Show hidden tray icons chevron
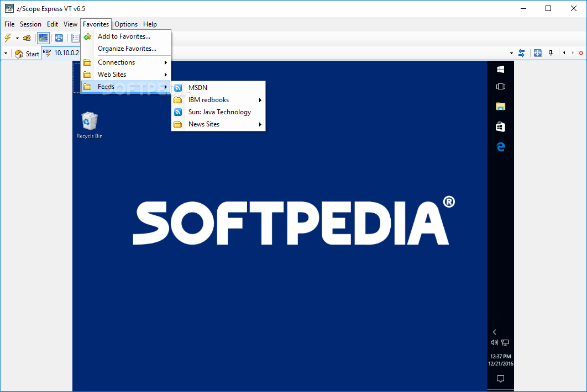Viewport: 587px width, 392px height. [x=495, y=332]
